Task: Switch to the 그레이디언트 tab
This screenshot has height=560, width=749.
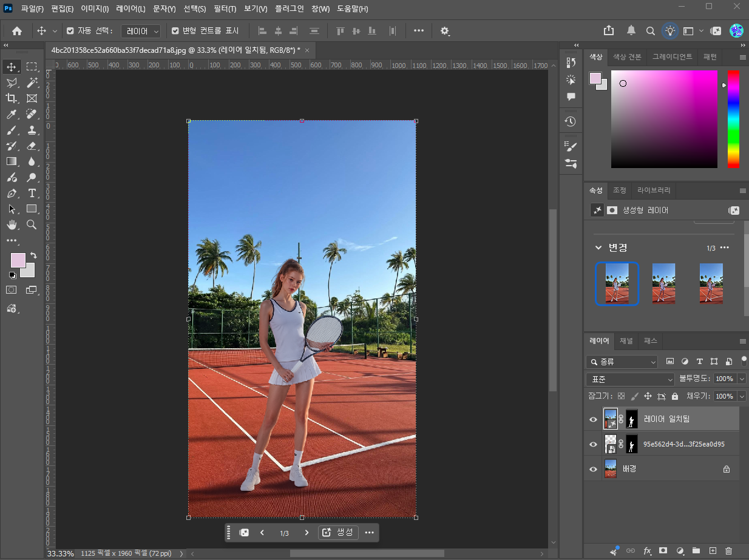Action: (672, 56)
